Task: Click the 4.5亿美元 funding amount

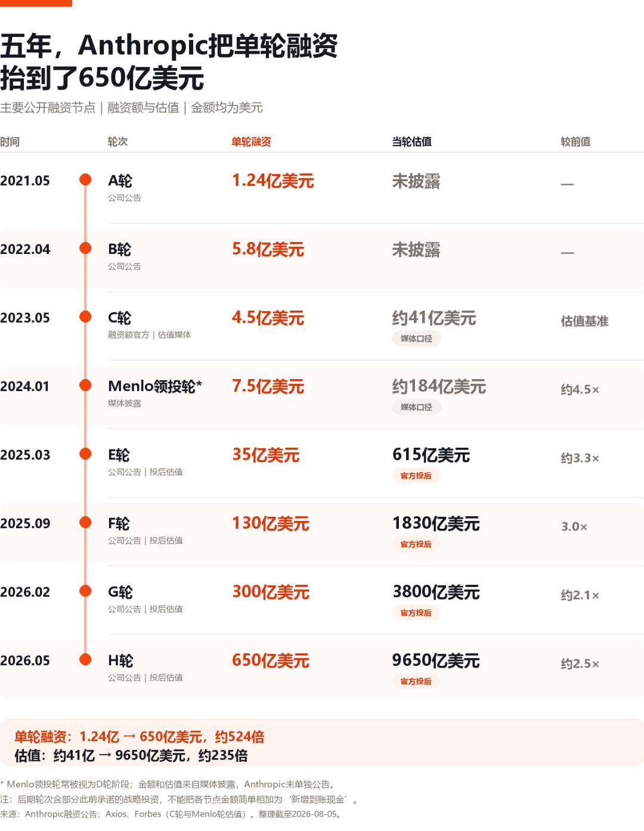Action: click(268, 318)
